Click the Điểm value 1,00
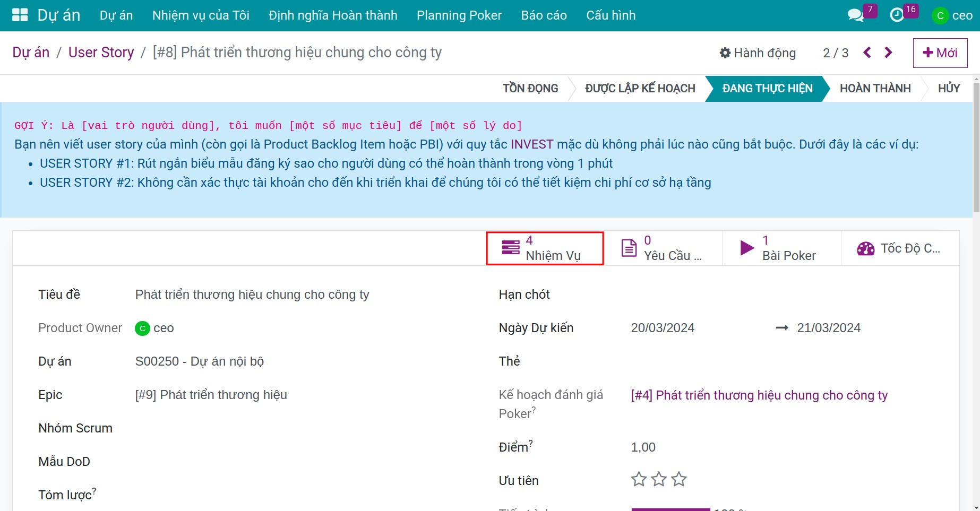 pyautogui.click(x=643, y=447)
